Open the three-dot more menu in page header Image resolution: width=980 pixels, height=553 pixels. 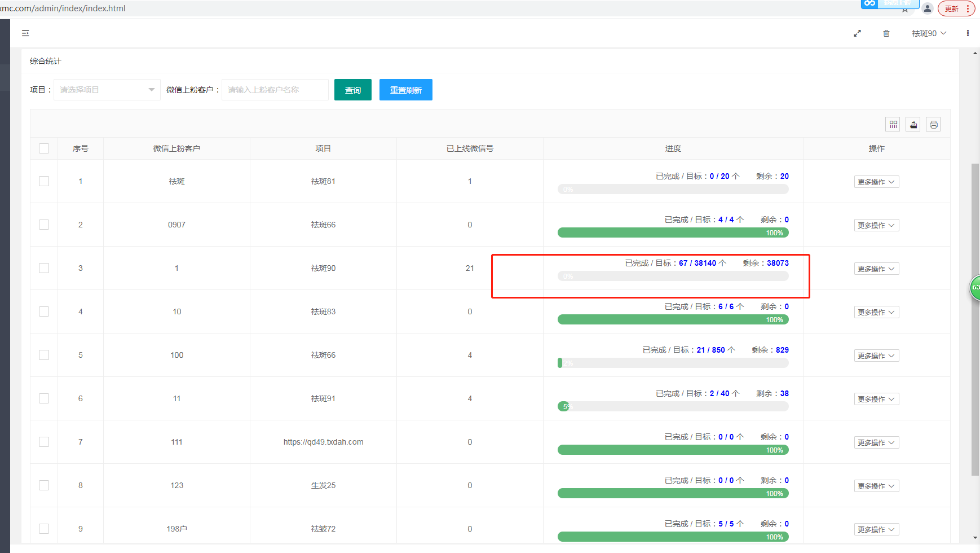(x=968, y=33)
